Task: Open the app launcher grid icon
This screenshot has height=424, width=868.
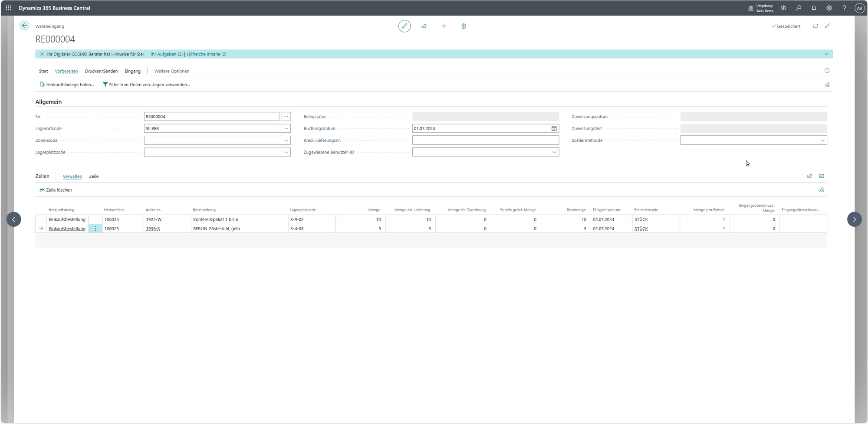Action: 8,8
